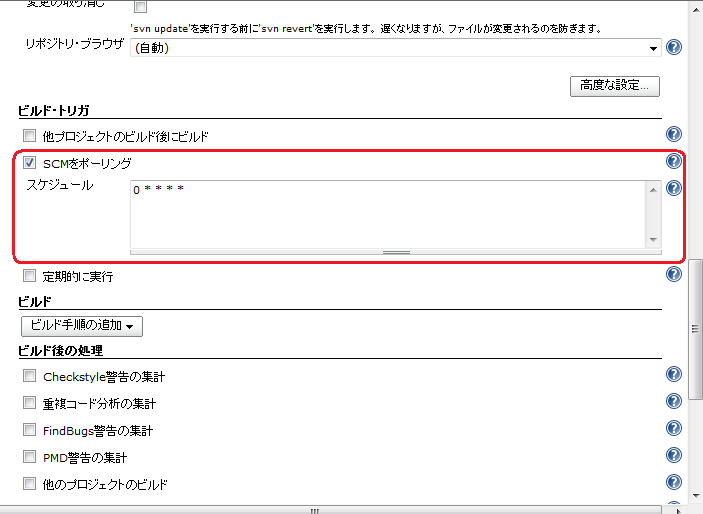703x514 pixels.
Task: Click the 高度な設定... button
Action: pos(615,86)
